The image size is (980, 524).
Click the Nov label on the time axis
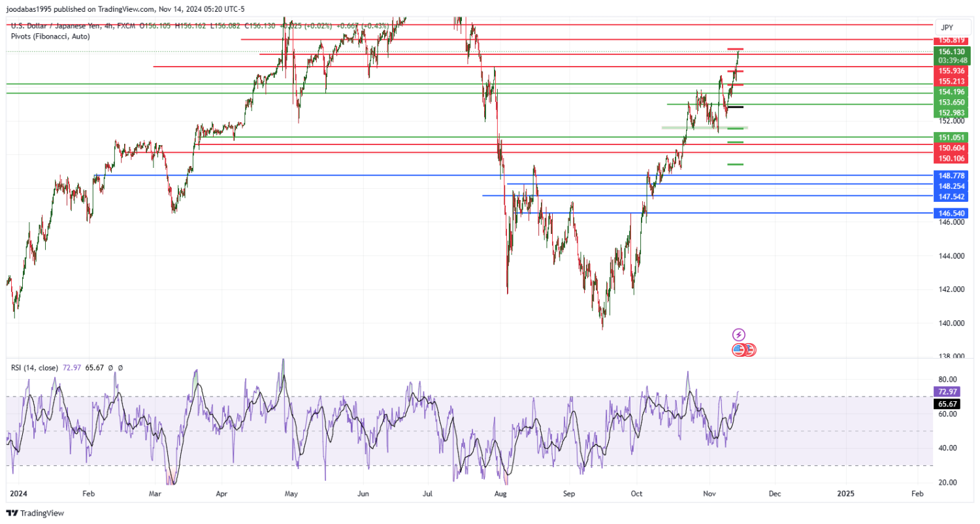coord(711,494)
